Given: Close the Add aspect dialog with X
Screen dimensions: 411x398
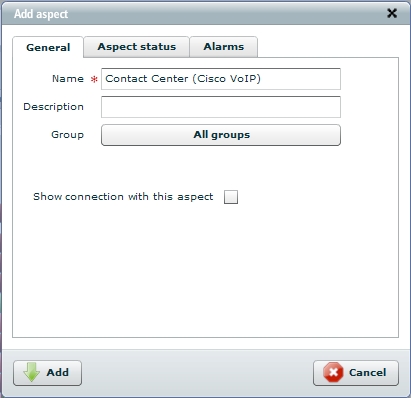Looking at the screenshot, I should [392, 13].
